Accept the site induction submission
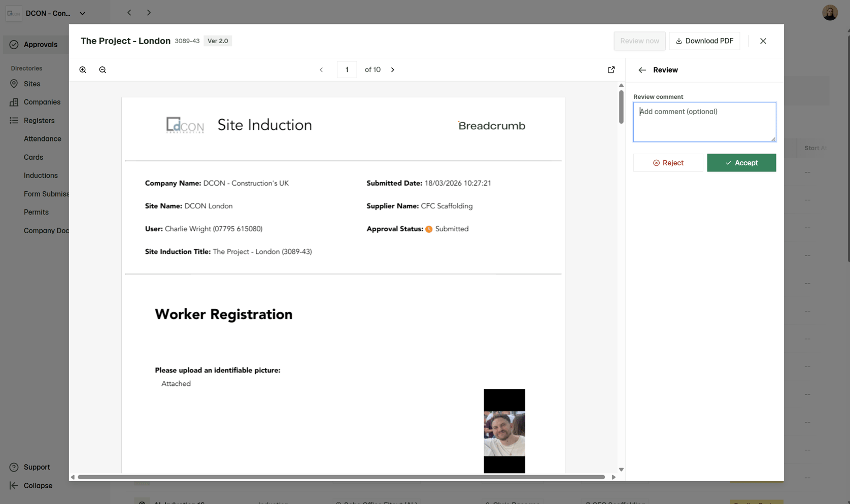The width and height of the screenshot is (850, 504). pyautogui.click(x=741, y=163)
